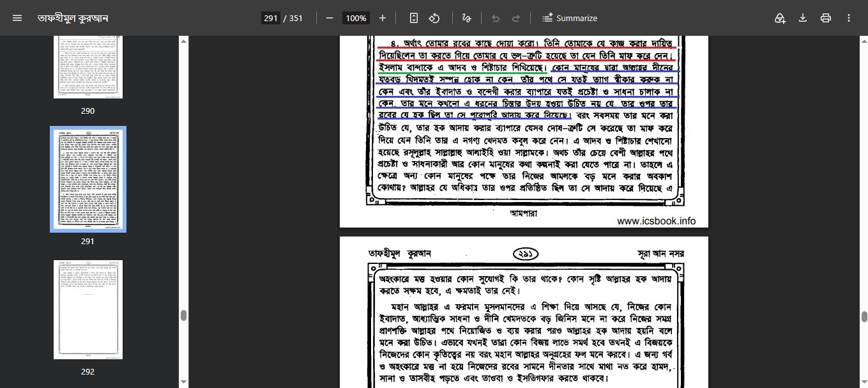The height and width of the screenshot is (388, 868).
Task: Click the thumbnail panel scrollbar handle
Action: [183, 316]
